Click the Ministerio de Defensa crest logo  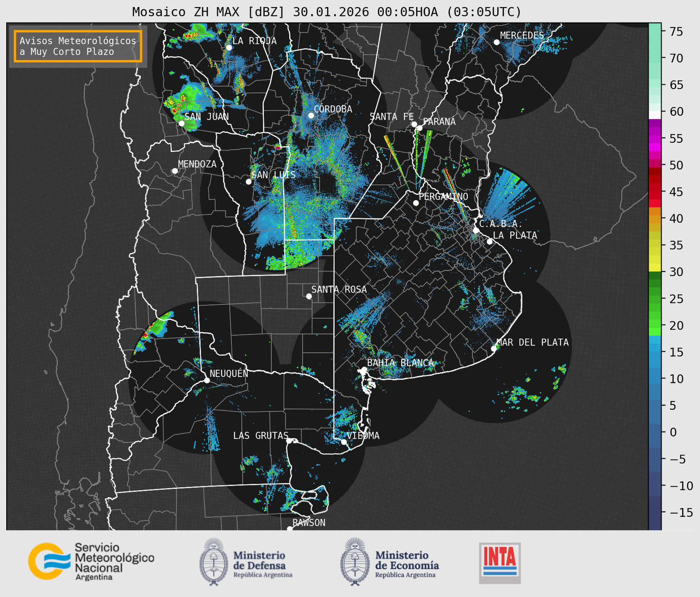(214, 562)
